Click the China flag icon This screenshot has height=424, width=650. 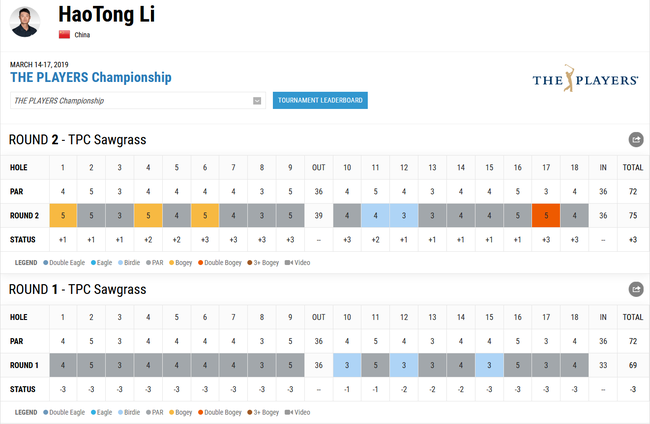point(64,34)
